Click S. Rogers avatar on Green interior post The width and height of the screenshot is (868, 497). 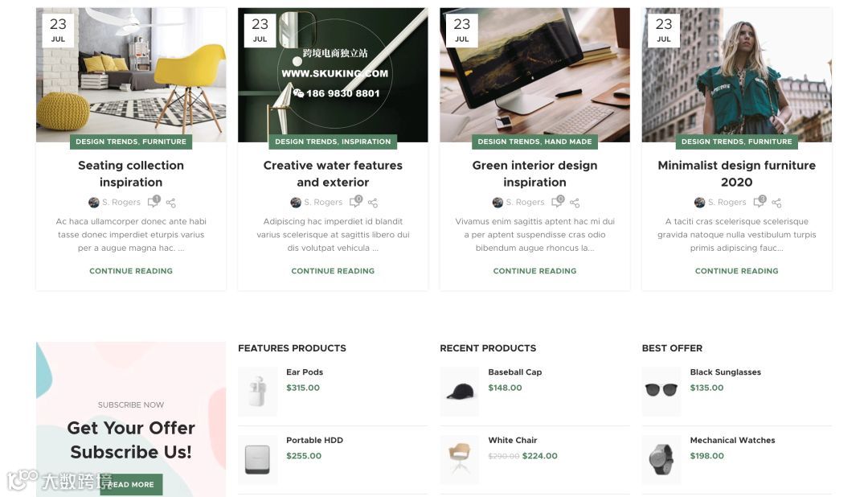pos(497,203)
